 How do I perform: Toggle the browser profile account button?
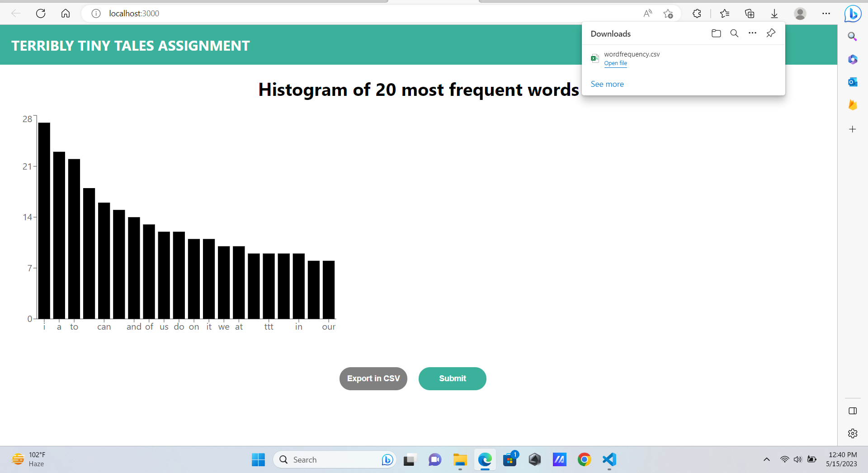point(800,14)
